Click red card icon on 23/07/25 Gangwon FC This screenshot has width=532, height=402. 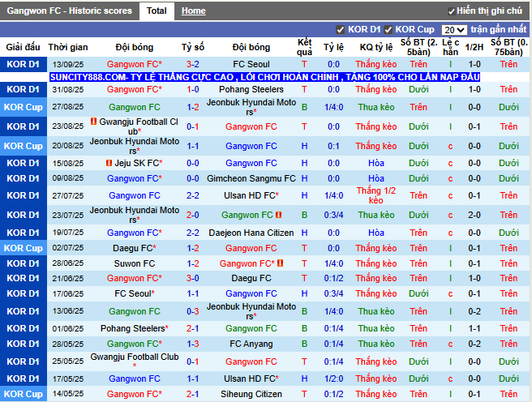click(278, 215)
